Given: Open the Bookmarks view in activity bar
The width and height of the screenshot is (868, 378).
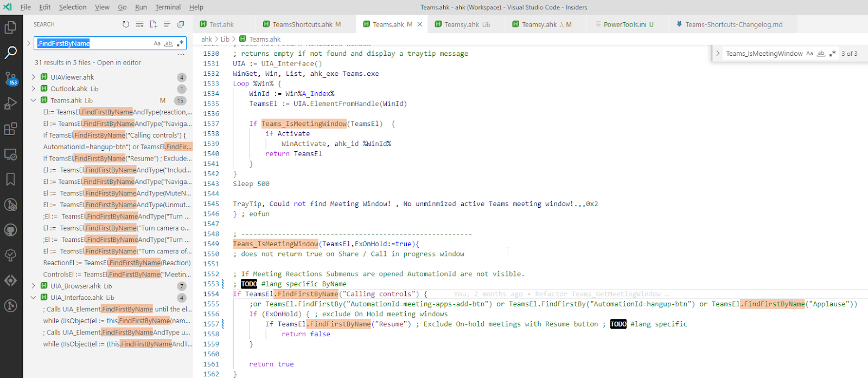Looking at the screenshot, I should point(10,180).
